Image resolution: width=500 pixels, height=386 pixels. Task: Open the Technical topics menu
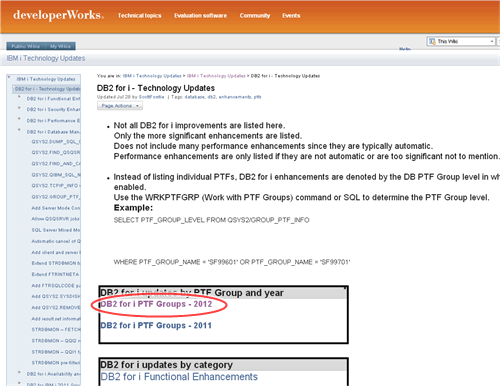pyautogui.click(x=139, y=16)
